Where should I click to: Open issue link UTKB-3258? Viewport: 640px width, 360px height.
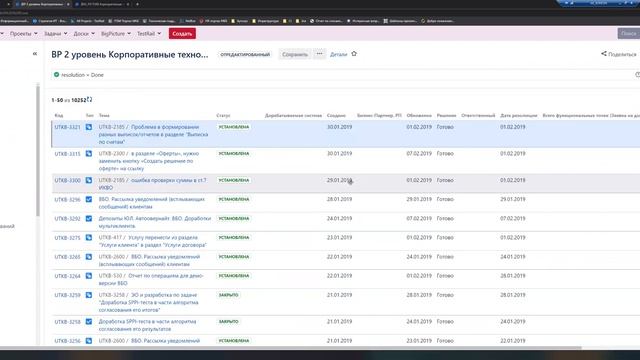tap(67, 322)
